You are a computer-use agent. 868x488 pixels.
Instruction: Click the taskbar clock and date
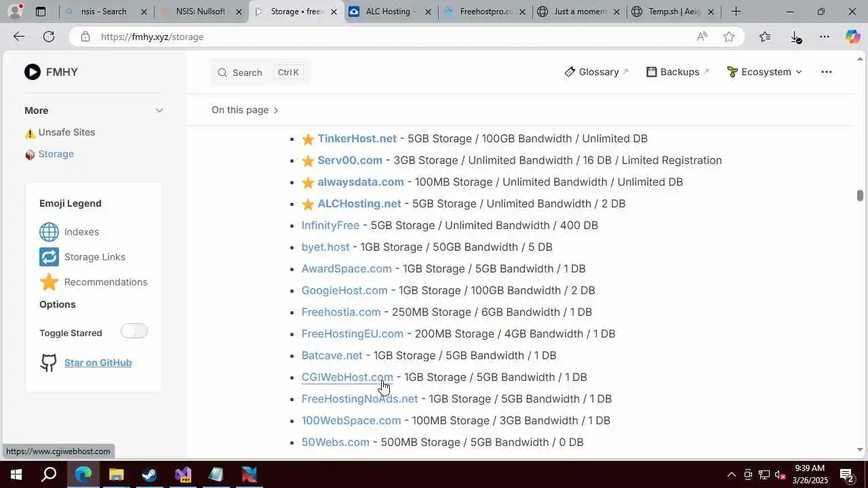810,474
